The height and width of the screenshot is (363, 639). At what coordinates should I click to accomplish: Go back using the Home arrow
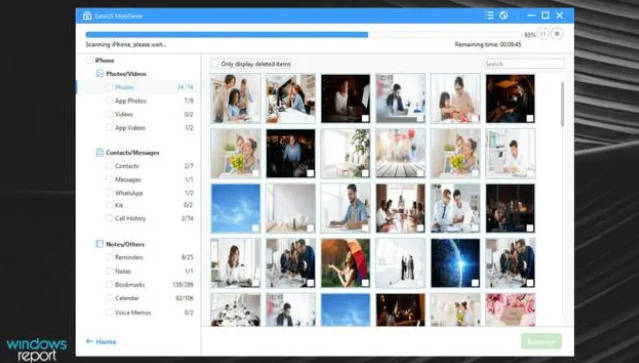pos(90,341)
